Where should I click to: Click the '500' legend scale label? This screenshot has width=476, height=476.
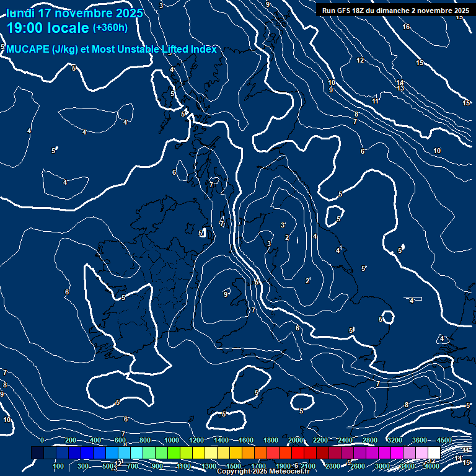click(x=108, y=466)
